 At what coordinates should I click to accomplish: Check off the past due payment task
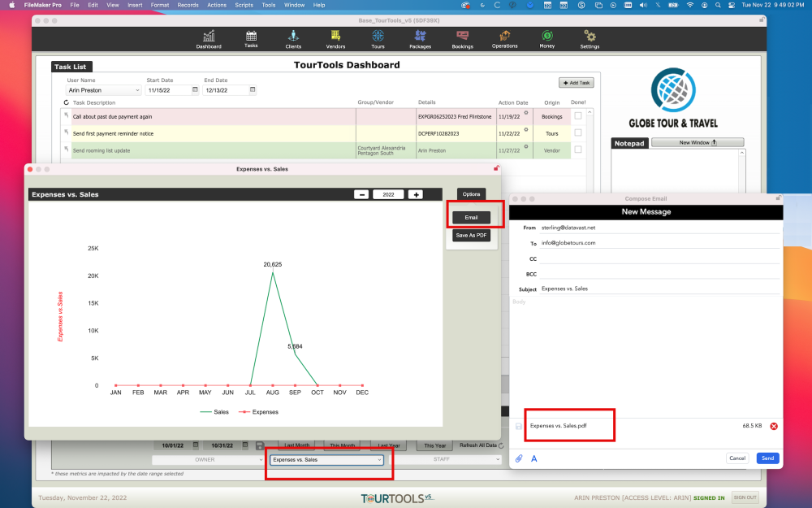click(x=578, y=116)
